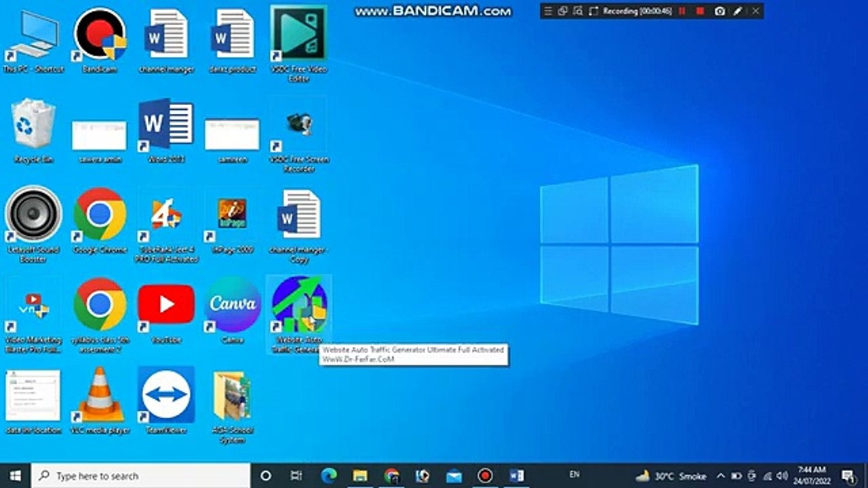Open Cortana from the taskbar

click(266, 476)
